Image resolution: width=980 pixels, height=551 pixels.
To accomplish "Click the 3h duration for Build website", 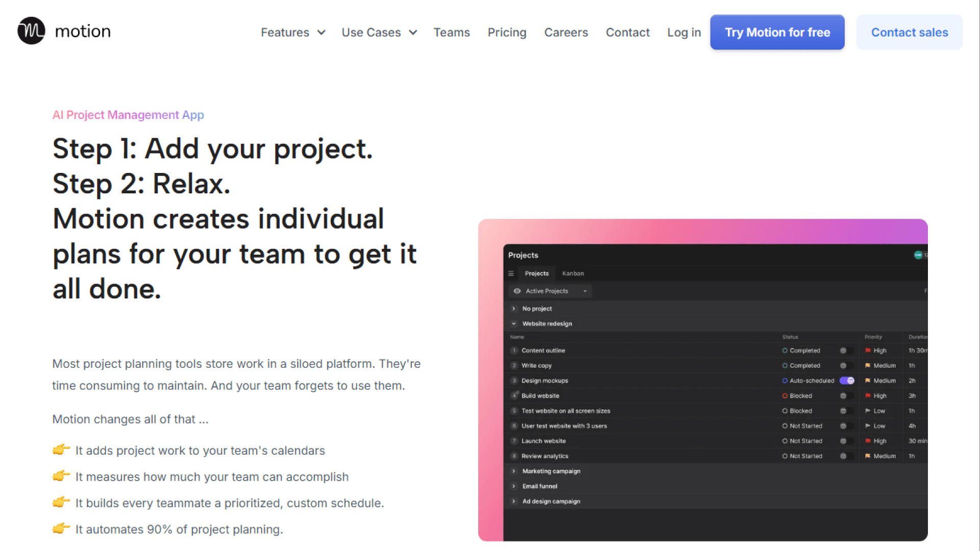I will (912, 396).
